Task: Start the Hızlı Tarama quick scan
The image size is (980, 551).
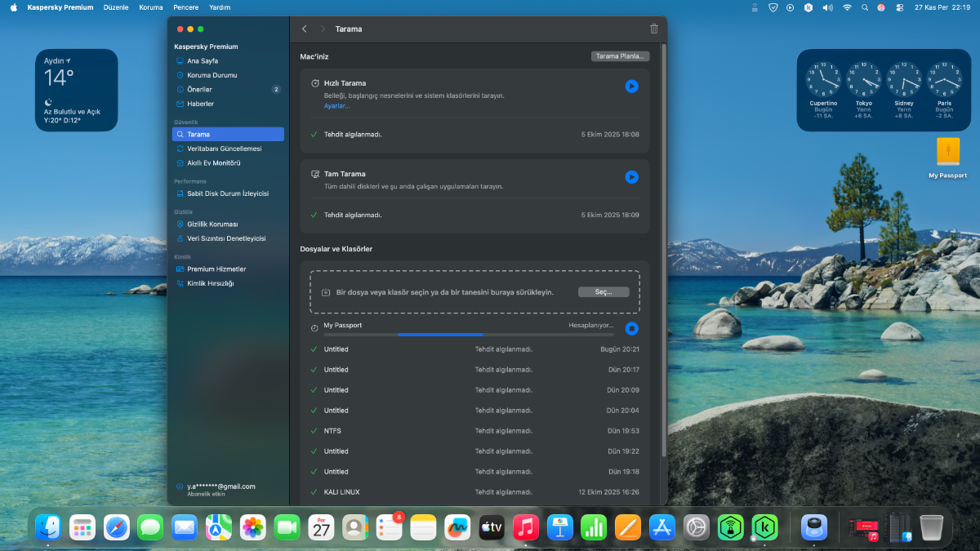Action: tap(631, 86)
